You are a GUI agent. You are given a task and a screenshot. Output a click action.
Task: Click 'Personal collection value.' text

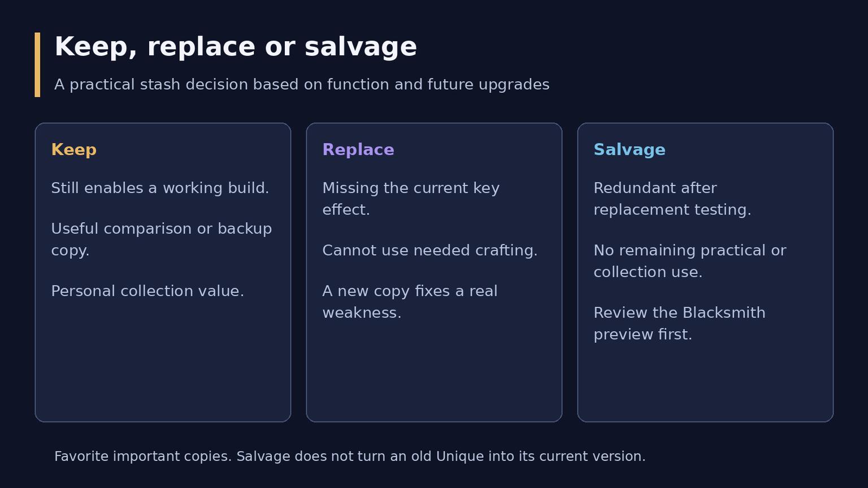point(147,291)
